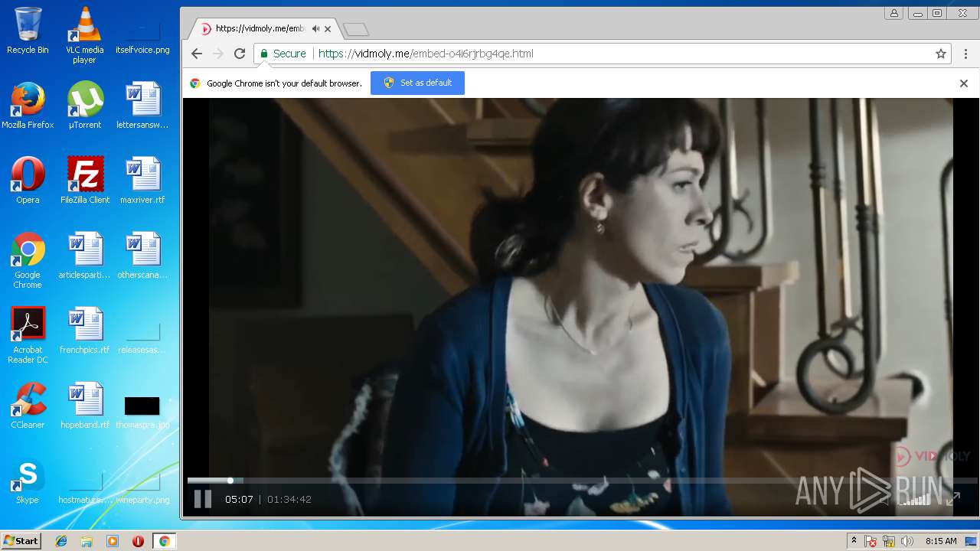980x551 pixels.
Task: Click the video progress bar handle
Action: click(230, 481)
